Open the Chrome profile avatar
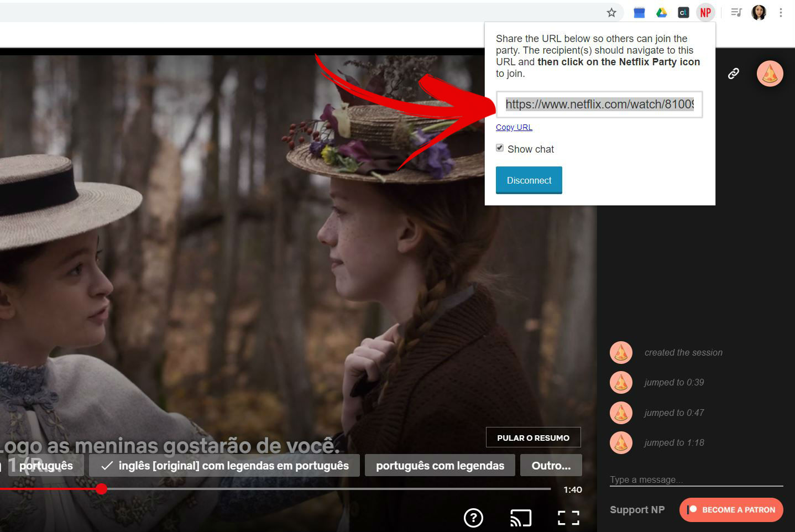 759,12
